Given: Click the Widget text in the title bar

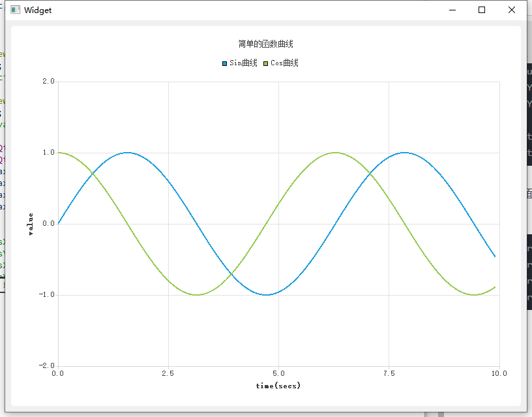Looking at the screenshot, I should pyautogui.click(x=37, y=10).
